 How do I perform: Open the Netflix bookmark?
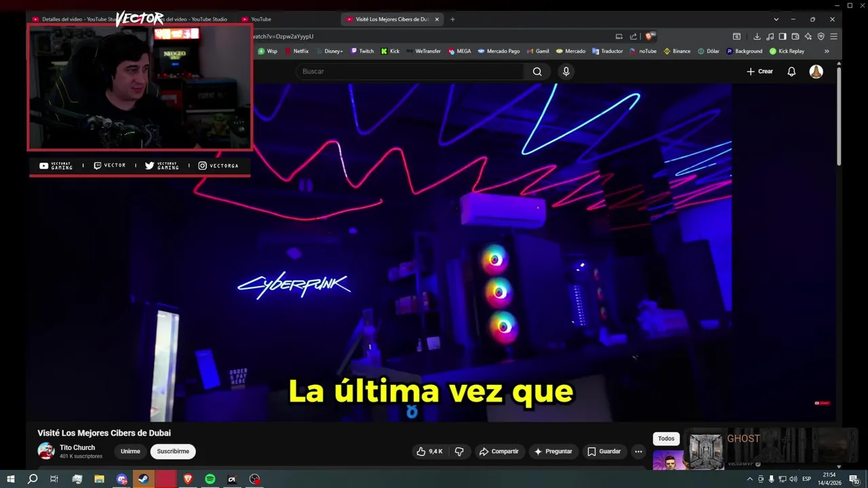point(297,51)
